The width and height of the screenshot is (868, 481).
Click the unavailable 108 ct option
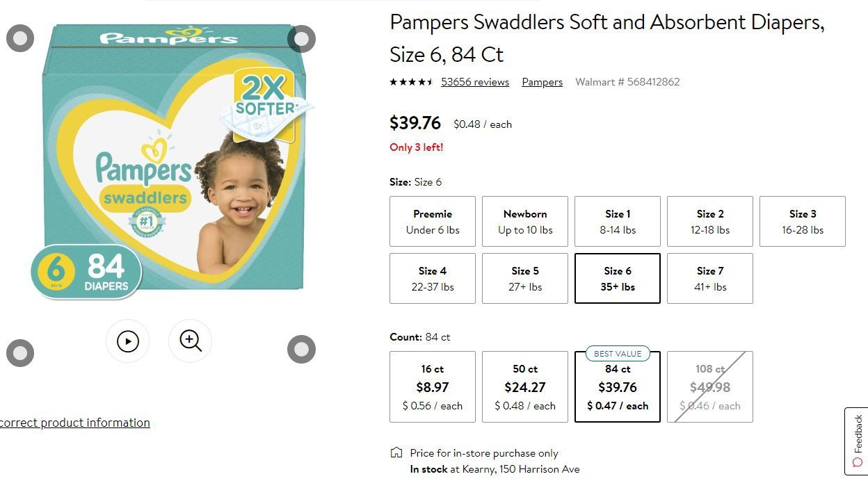click(x=710, y=386)
